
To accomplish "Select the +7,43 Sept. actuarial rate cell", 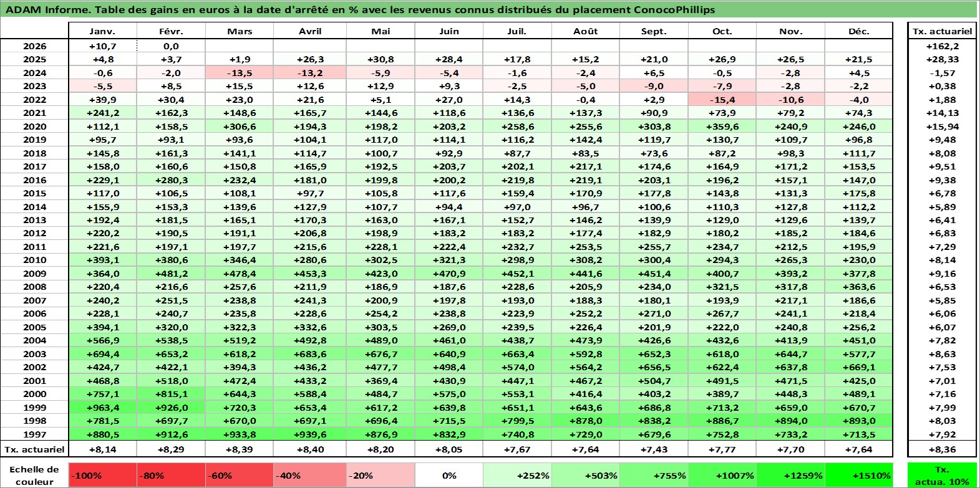I will [654, 449].
